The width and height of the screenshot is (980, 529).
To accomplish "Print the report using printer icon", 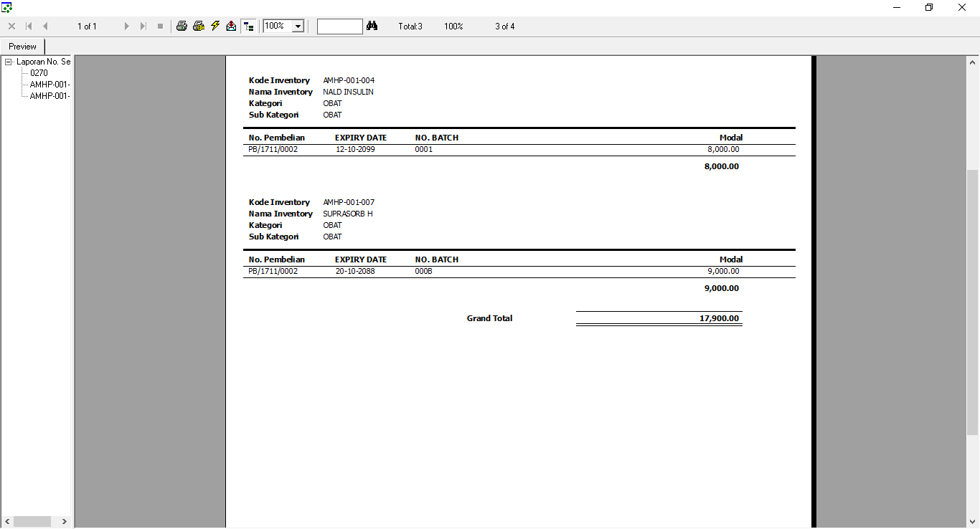I will [x=182, y=27].
